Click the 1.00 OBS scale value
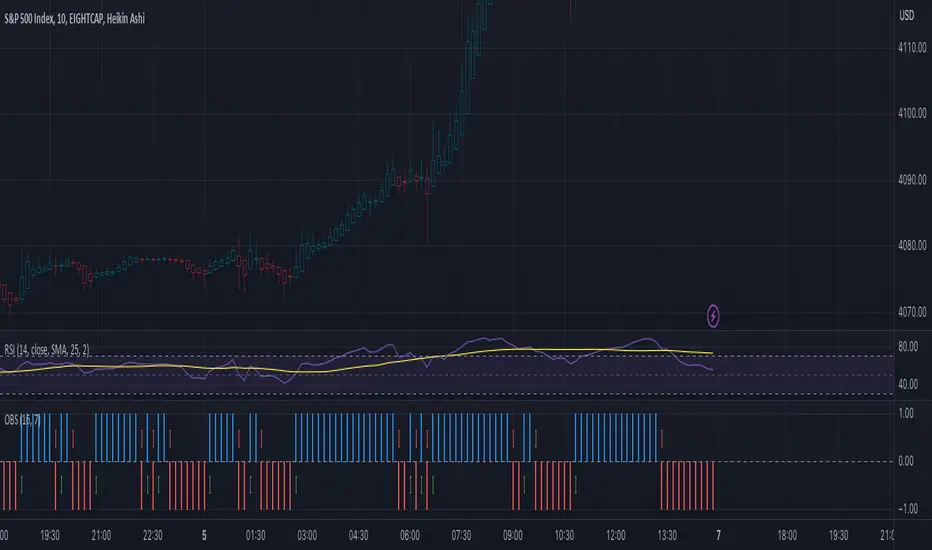The image size is (932, 550). point(906,413)
